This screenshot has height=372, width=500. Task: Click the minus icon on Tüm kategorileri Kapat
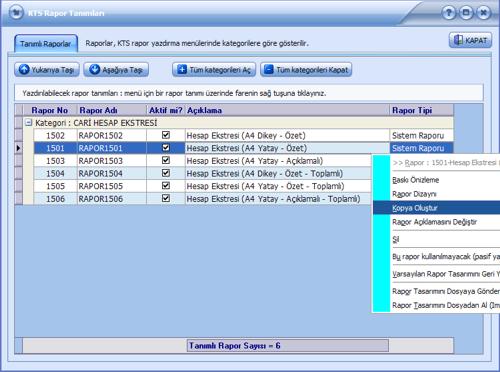point(269,70)
